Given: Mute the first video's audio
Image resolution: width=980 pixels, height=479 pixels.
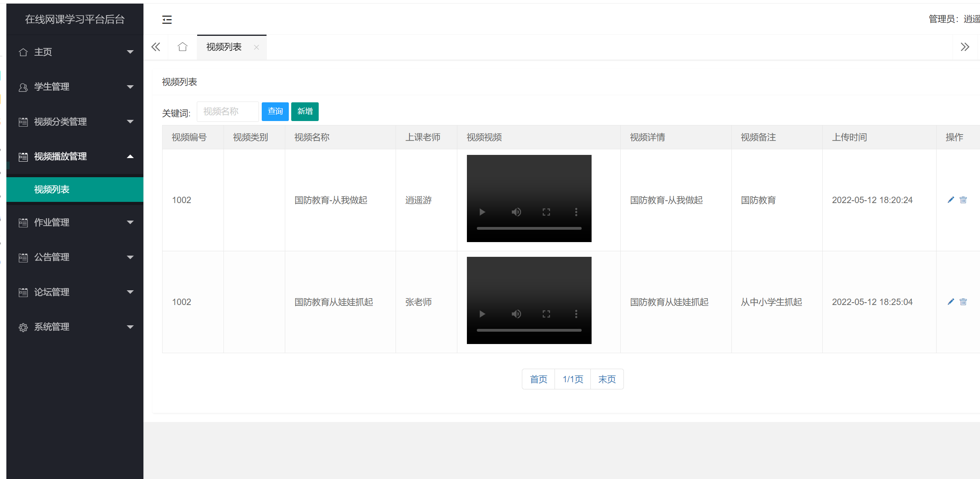Looking at the screenshot, I should pos(516,211).
